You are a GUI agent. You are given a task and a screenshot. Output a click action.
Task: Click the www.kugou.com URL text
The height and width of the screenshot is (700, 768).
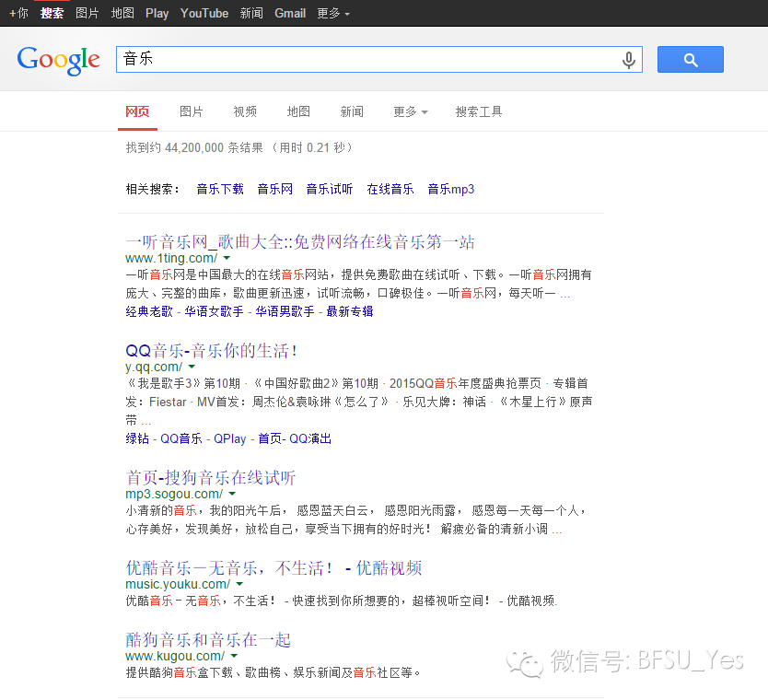(x=175, y=657)
